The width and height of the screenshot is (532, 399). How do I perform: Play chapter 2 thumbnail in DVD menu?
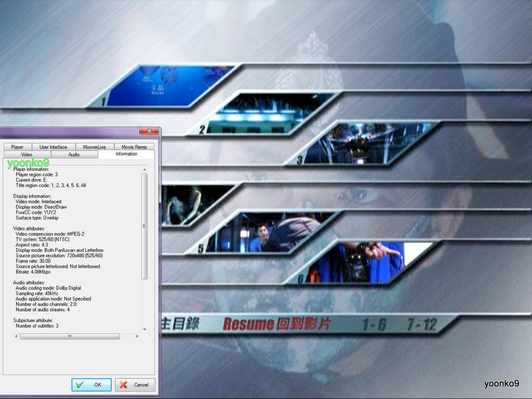coord(264,114)
